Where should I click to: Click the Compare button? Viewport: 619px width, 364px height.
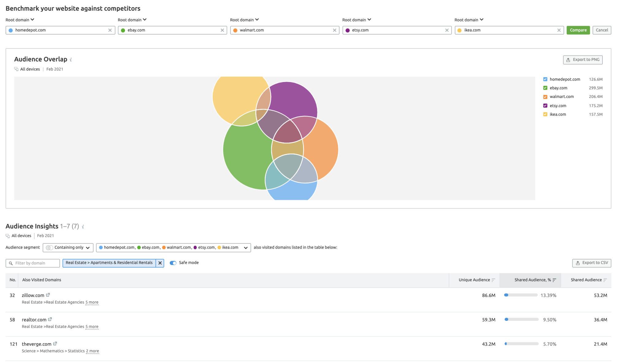coord(578,30)
